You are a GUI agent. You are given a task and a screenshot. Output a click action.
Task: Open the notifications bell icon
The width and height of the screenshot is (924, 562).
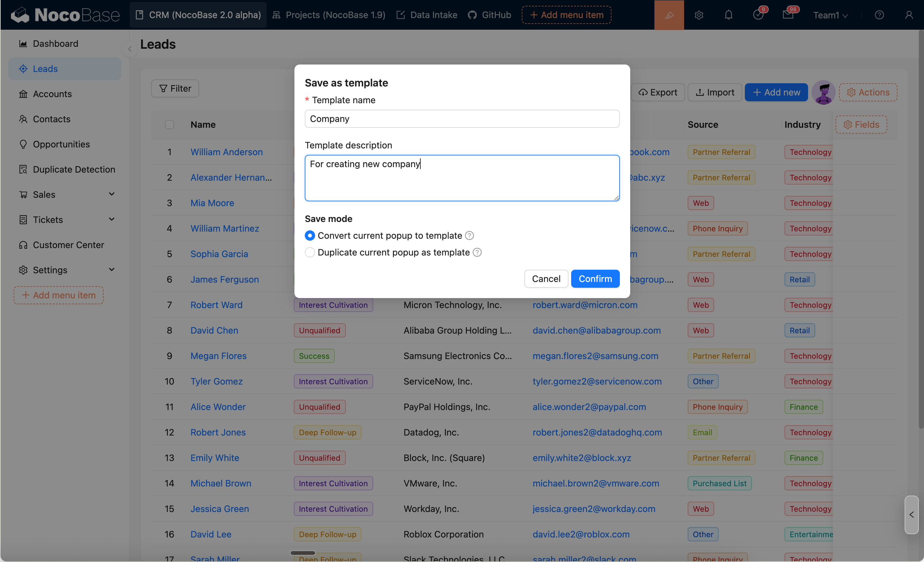[728, 15]
